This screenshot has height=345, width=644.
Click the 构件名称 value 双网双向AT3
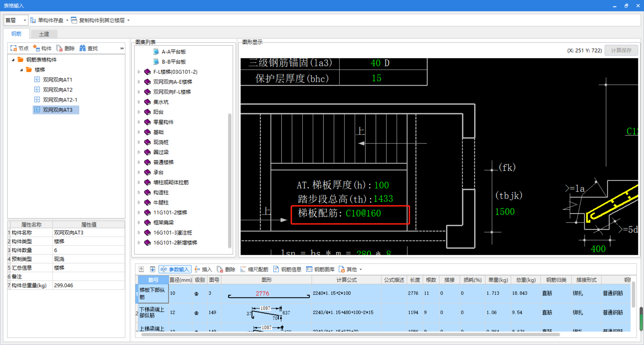click(x=89, y=232)
